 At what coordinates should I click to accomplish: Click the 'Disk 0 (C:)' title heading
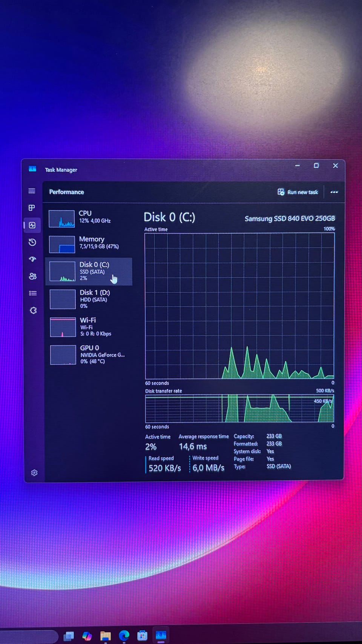click(169, 217)
